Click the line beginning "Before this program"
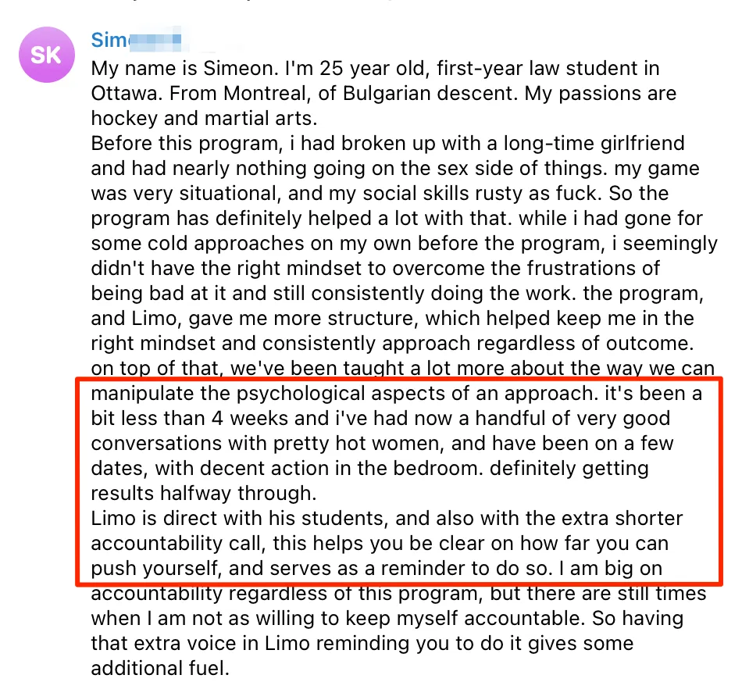Viewport: 742px width, 700px height. pos(387,144)
